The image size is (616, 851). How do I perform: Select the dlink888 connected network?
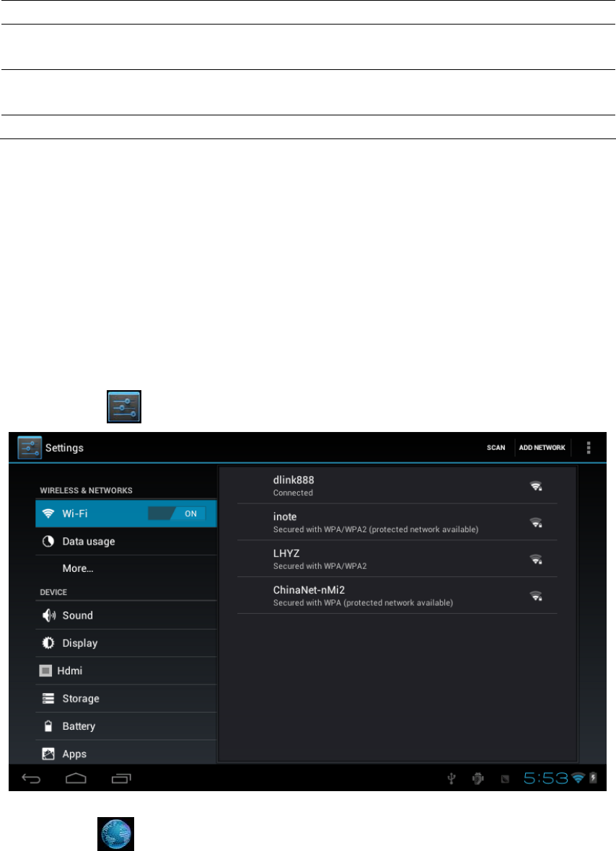[397, 486]
